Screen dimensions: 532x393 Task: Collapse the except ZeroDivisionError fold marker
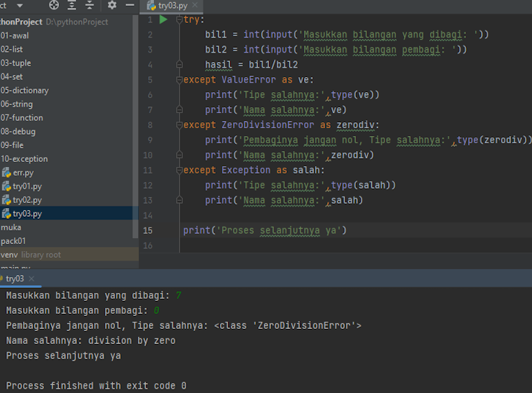click(179, 125)
